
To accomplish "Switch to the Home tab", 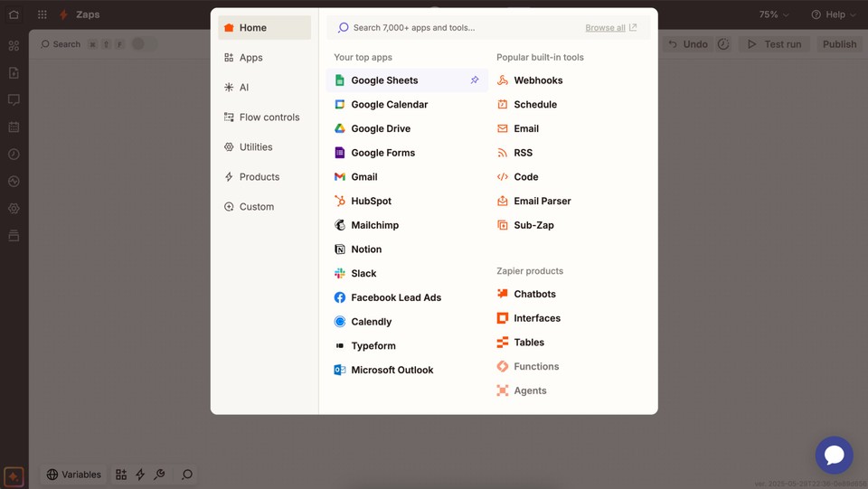I will tap(265, 28).
